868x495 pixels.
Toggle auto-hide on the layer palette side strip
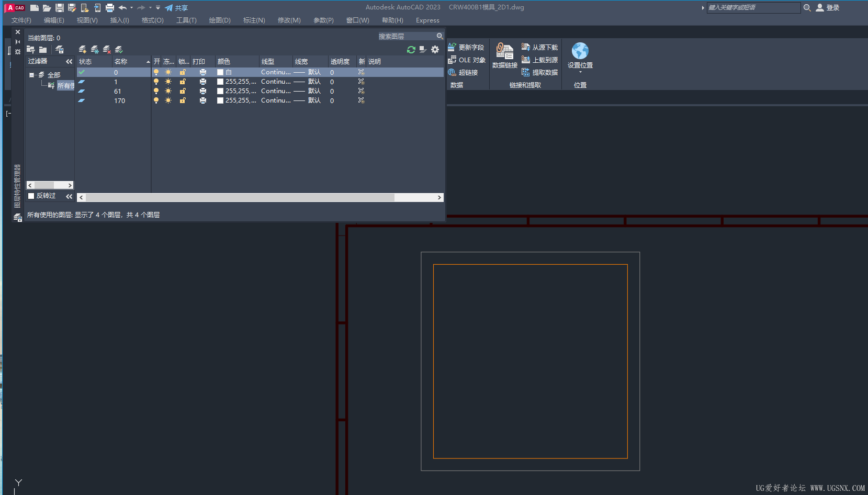click(18, 41)
